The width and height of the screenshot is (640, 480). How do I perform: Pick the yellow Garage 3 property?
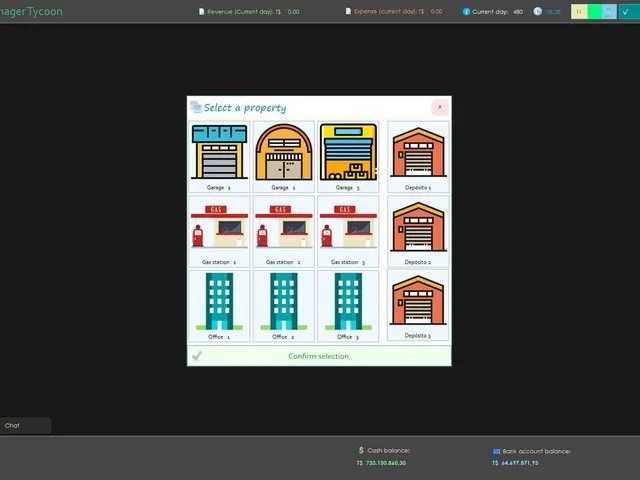(x=348, y=156)
